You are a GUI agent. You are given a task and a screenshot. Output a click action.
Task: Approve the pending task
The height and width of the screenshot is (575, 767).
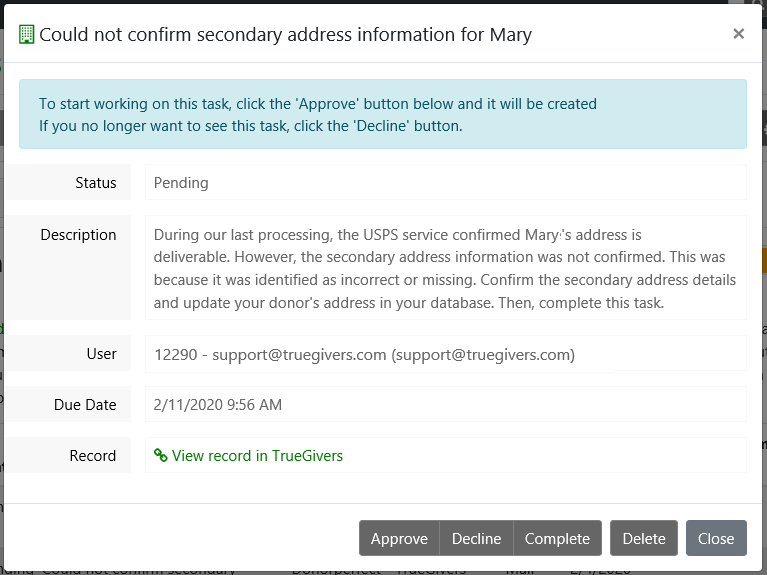(399, 538)
